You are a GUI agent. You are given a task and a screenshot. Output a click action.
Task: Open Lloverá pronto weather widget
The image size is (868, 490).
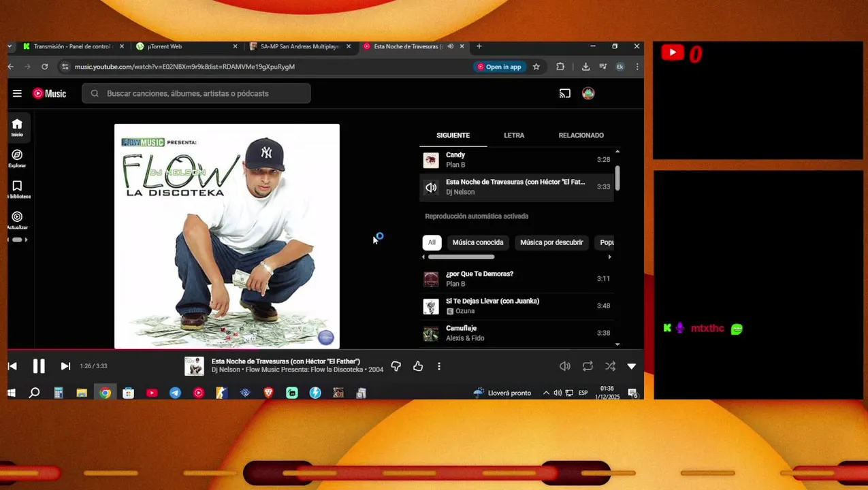(502, 393)
